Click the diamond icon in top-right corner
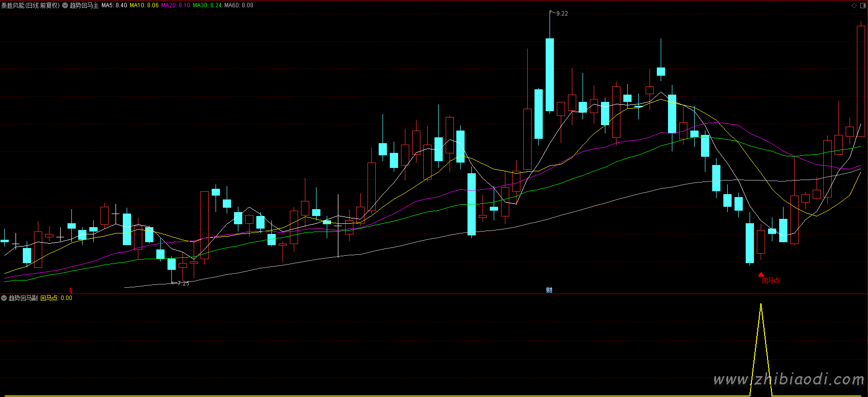868x397 pixels. (x=854, y=6)
